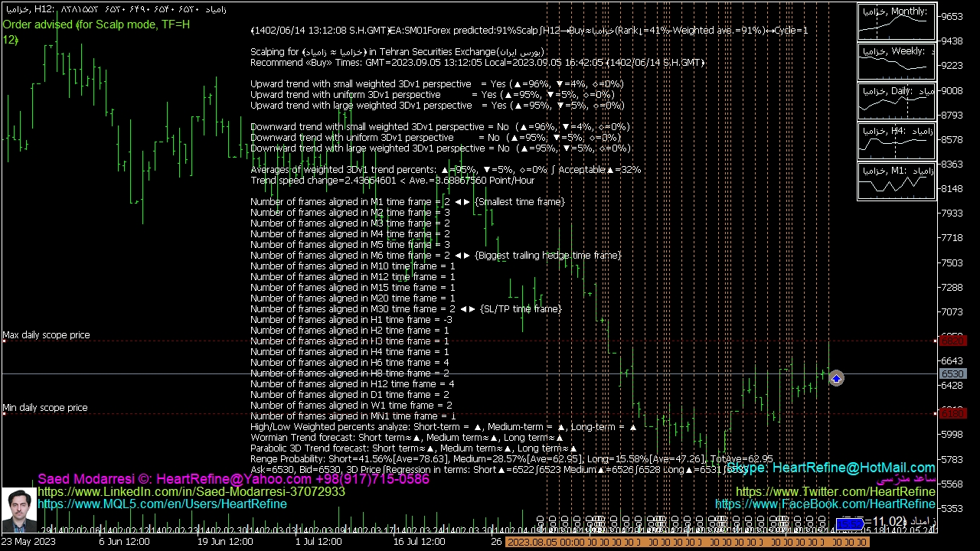Click the author portrait photo
980x551 pixels.
click(18, 508)
